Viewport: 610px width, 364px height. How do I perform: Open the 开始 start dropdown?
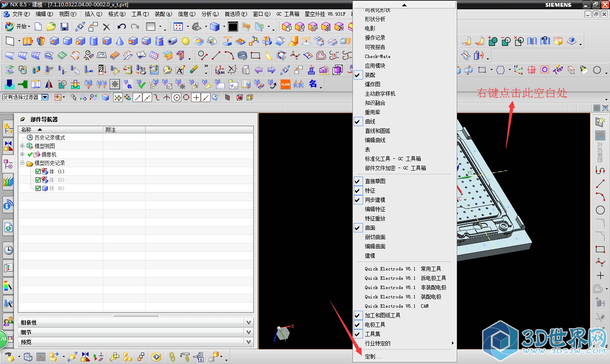[17, 27]
